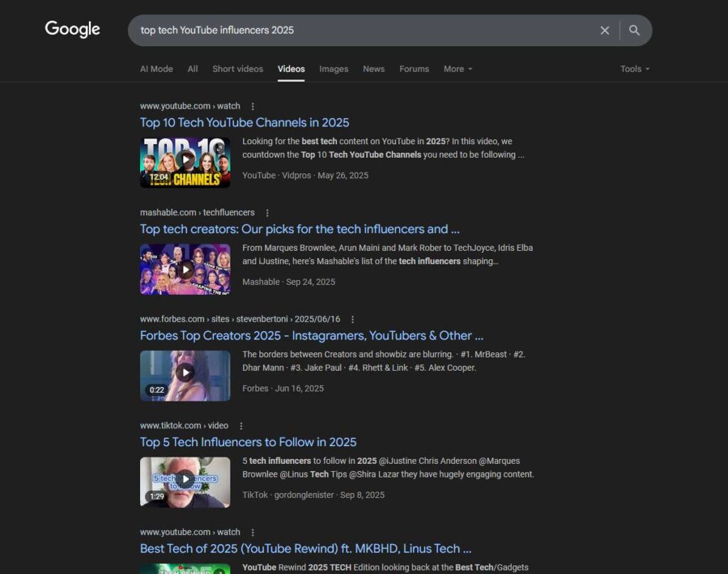This screenshot has width=728, height=574.
Task: Click the www.tiktok.com › video URL
Action: click(x=184, y=426)
